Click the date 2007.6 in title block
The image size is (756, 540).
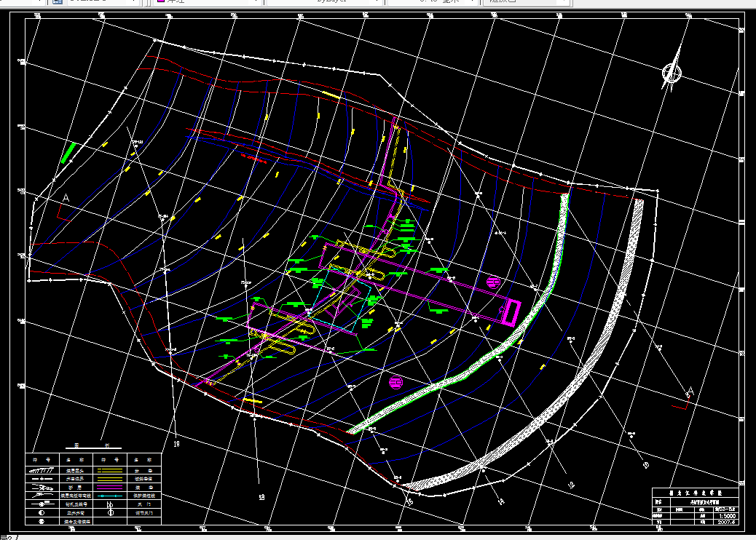727,522
